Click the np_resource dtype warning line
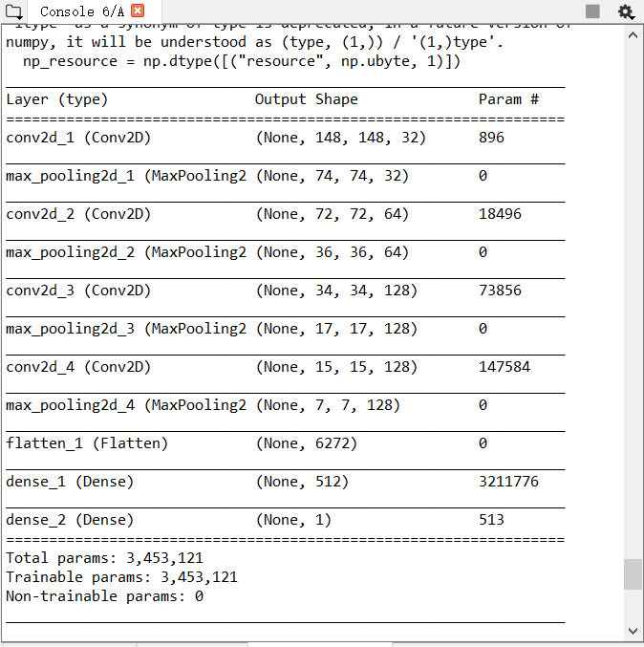The image size is (644, 647). (x=242, y=62)
